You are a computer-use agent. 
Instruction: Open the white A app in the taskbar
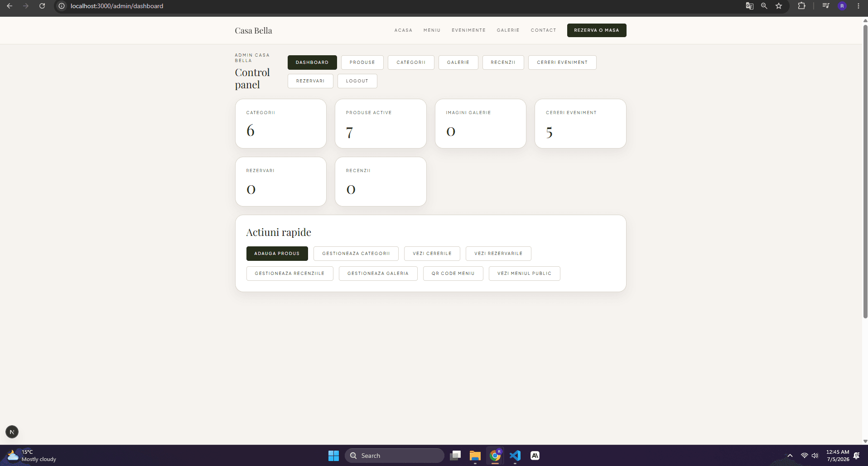tap(535, 456)
